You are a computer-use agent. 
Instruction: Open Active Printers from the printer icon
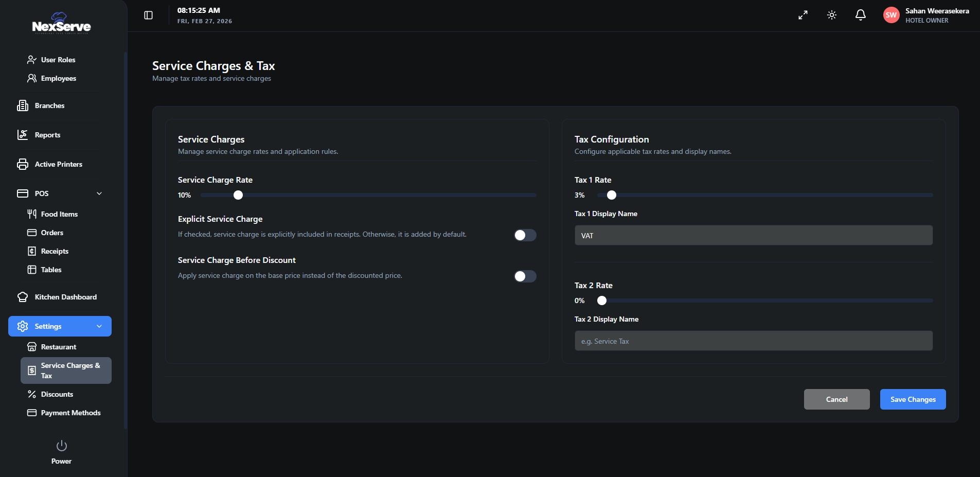click(x=23, y=164)
